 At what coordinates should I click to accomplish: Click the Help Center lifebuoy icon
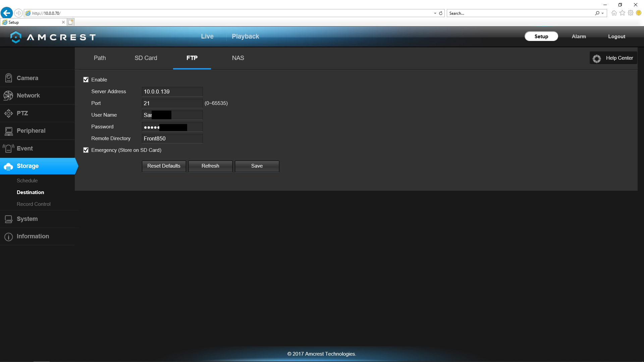597,58
